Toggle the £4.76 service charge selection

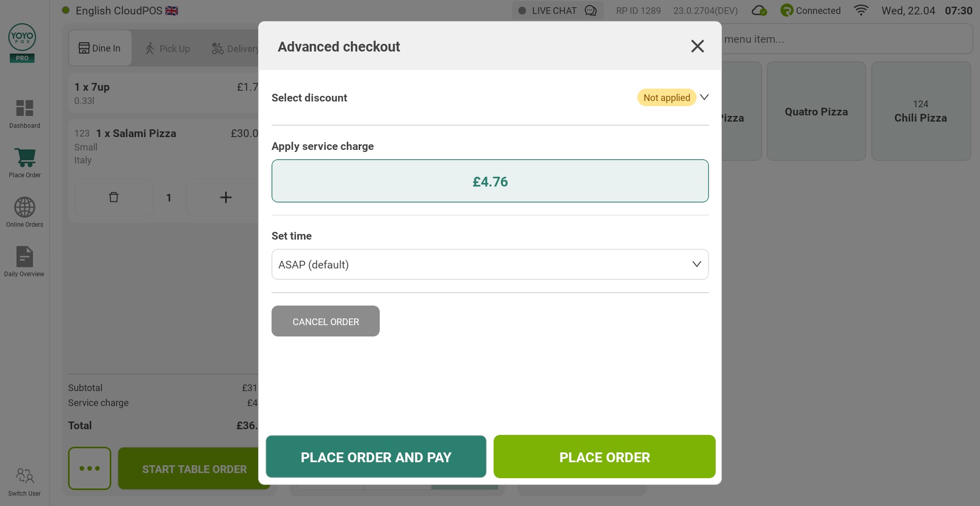coord(490,181)
